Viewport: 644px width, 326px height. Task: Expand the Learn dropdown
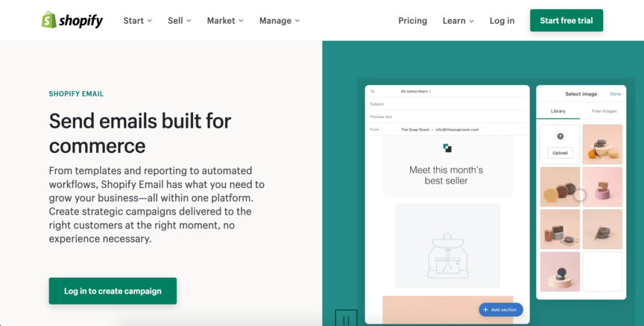pos(458,21)
